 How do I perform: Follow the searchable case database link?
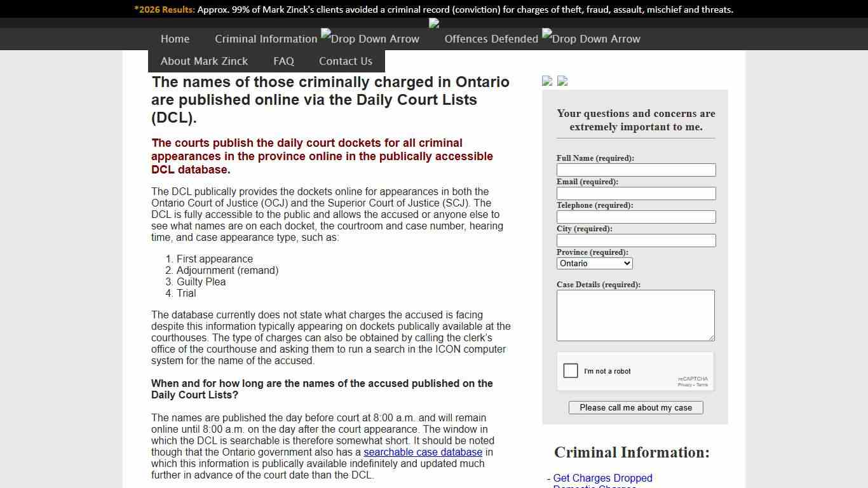click(423, 452)
